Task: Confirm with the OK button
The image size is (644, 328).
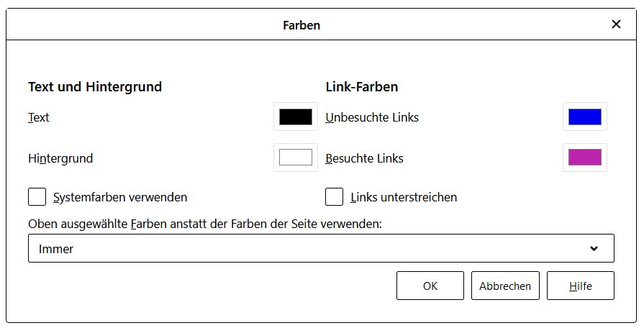Action: (x=430, y=286)
